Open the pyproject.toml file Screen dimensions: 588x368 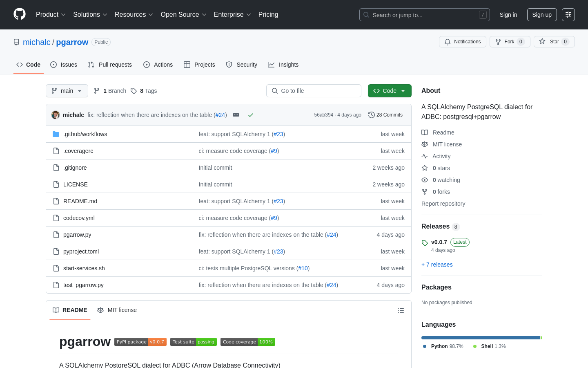coord(81,251)
